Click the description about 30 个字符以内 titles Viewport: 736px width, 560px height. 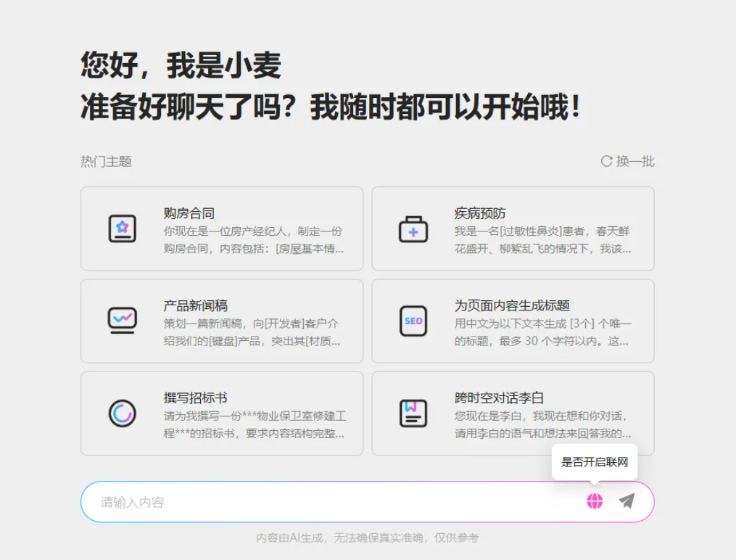click(x=542, y=332)
